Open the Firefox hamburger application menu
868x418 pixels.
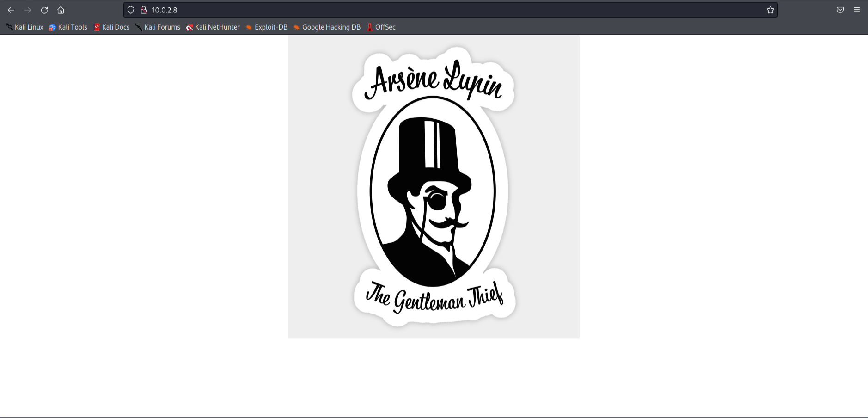[x=857, y=10]
